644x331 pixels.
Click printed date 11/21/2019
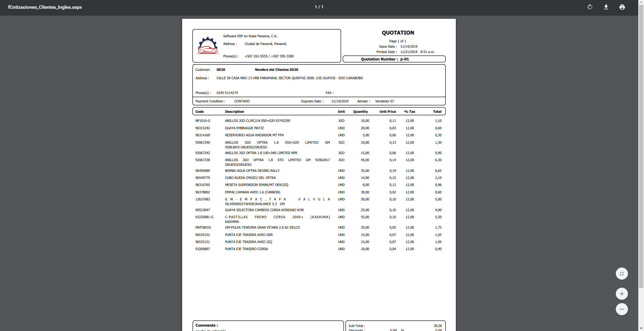(x=409, y=52)
